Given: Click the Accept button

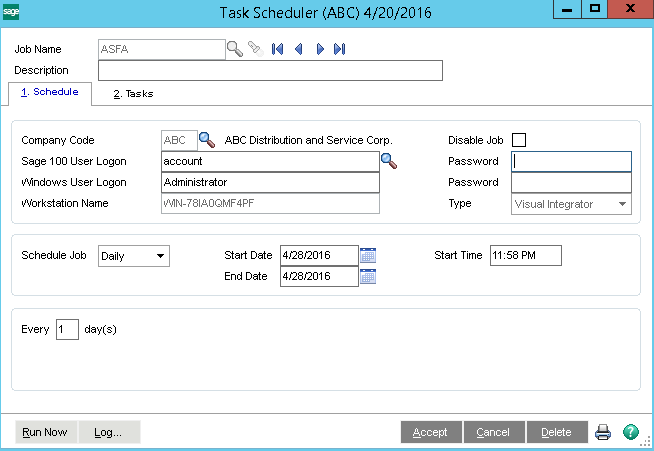Looking at the screenshot, I should coord(430,432).
